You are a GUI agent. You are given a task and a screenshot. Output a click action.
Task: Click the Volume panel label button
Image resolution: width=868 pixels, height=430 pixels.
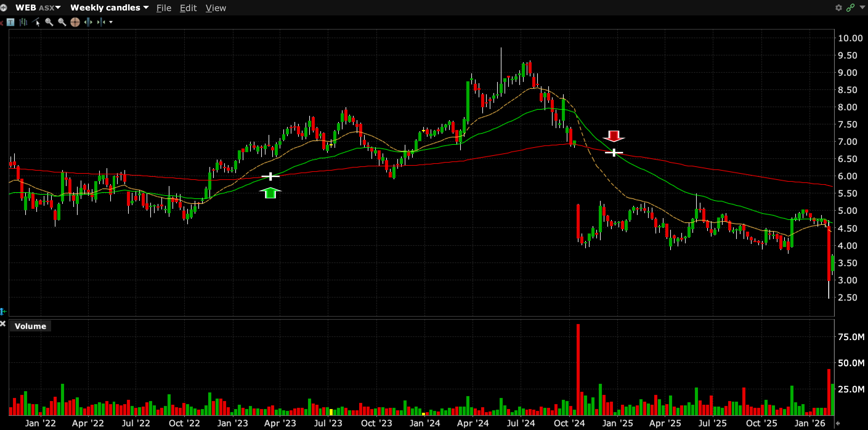click(30, 326)
